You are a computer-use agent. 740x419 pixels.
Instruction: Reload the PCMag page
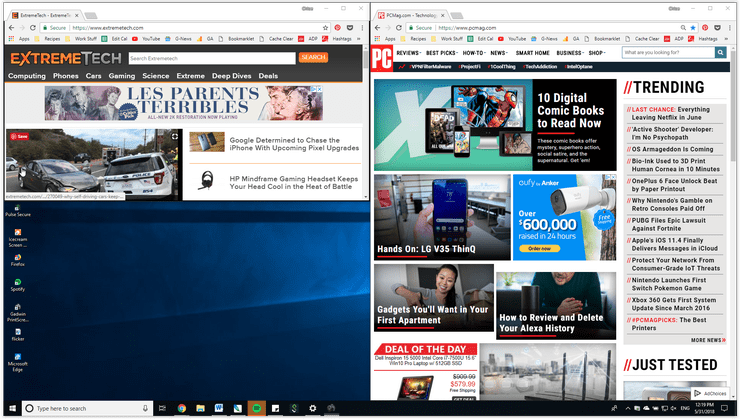(x=399, y=28)
